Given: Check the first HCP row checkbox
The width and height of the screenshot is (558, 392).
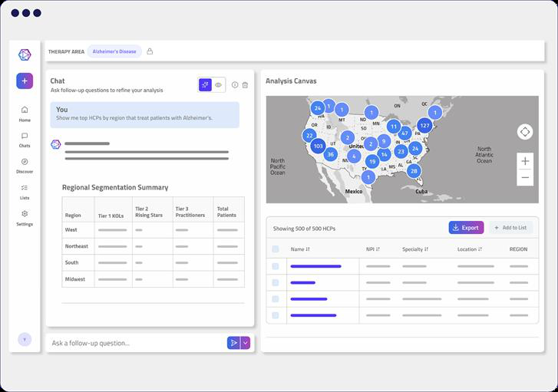Looking at the screenshot, I should [276, 266].
